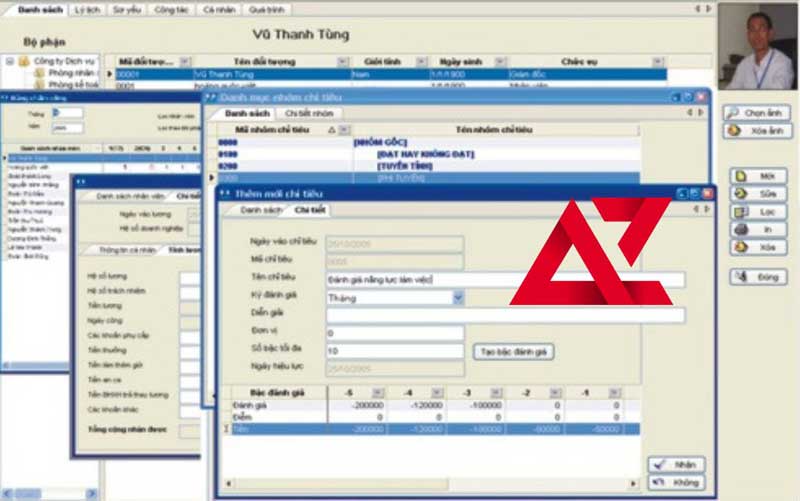Viewport: 800px width, 501px height.
Task: Click the Đánh giá row -100000 cell
Action: [476, 405]
